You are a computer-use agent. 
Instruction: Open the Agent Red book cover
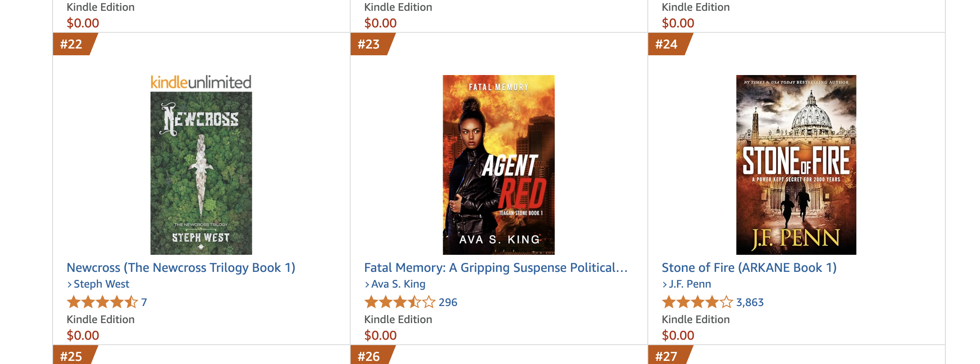[499, 165]
